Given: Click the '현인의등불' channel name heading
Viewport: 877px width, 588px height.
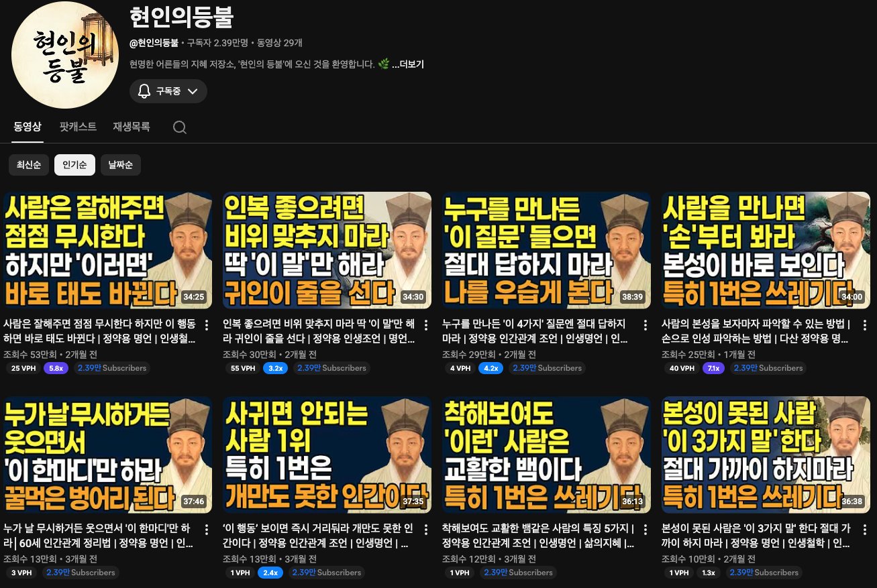Looking at the screenshot, I should click(181, 18).
